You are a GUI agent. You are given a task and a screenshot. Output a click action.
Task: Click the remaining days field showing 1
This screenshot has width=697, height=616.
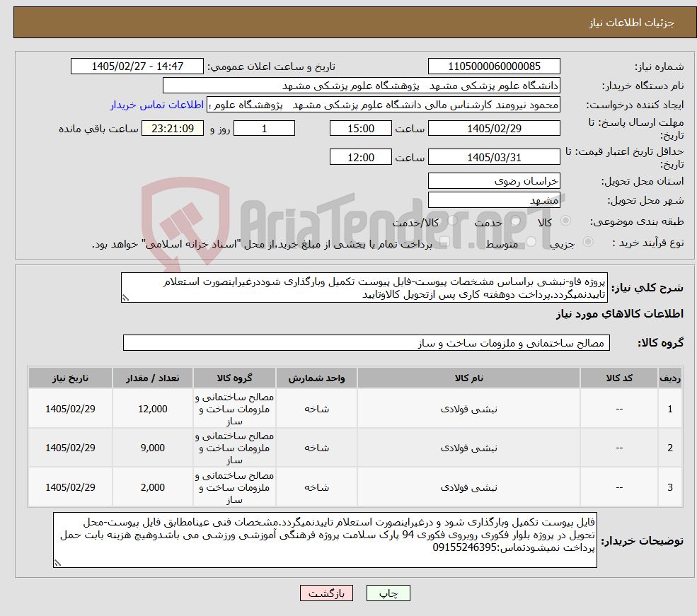coord(264,128)
